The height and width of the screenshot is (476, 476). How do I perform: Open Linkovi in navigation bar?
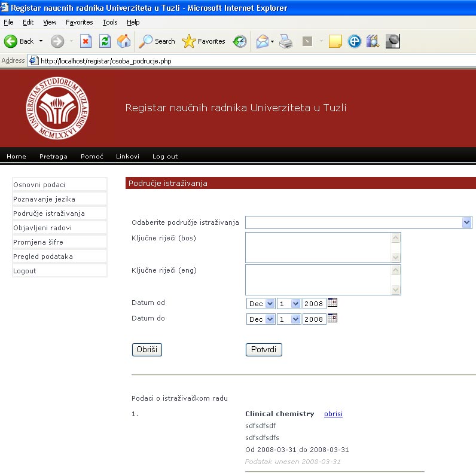[x=127, y=156]
